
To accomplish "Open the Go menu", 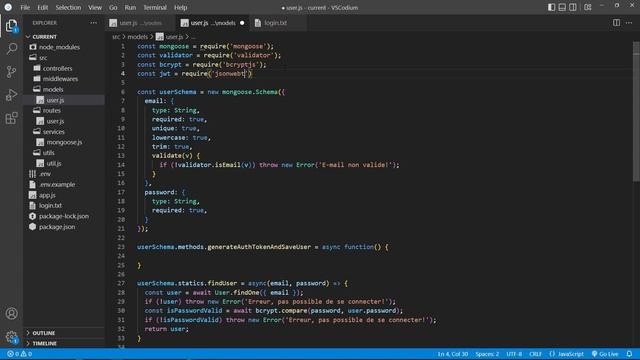I will [113, 7].
